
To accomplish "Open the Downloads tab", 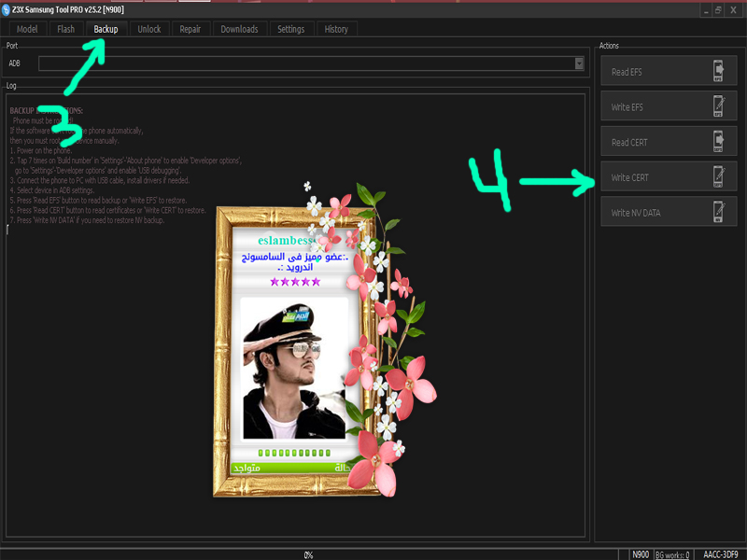I will [239, 29].
